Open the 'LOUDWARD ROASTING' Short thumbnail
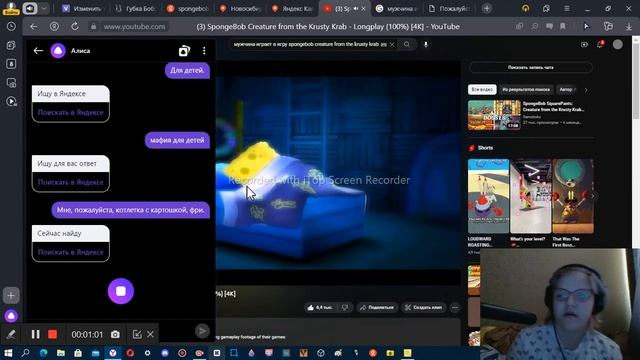640x360 pixels. [x=489, y=196]
